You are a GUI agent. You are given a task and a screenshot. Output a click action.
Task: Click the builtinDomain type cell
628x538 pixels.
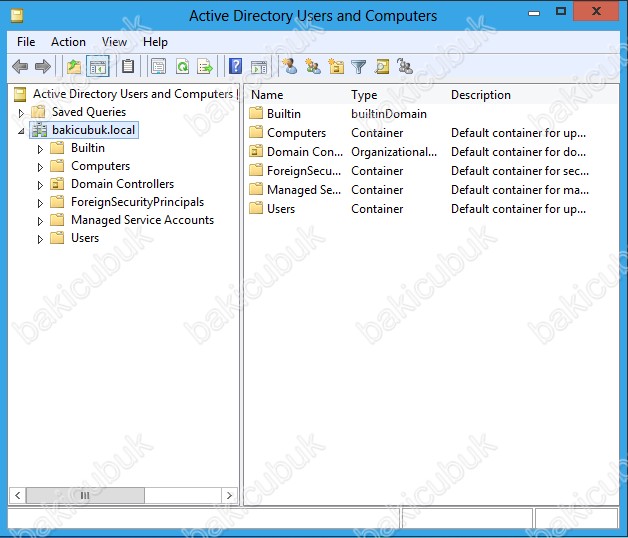[388, 114]
